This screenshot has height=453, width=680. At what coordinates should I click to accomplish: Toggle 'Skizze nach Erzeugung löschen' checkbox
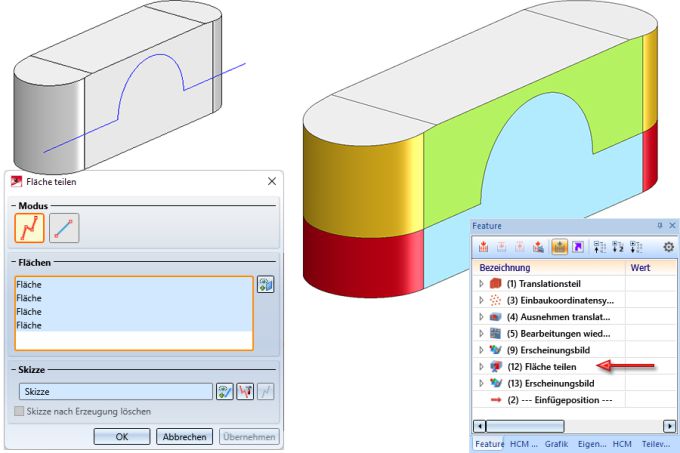click(20, 413)
